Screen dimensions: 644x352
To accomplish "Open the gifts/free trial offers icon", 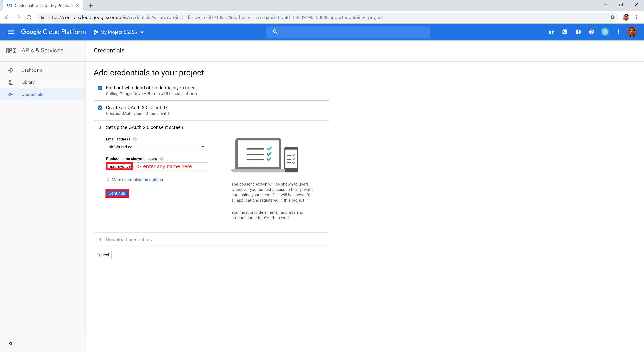I will click(x=551, y=32).
